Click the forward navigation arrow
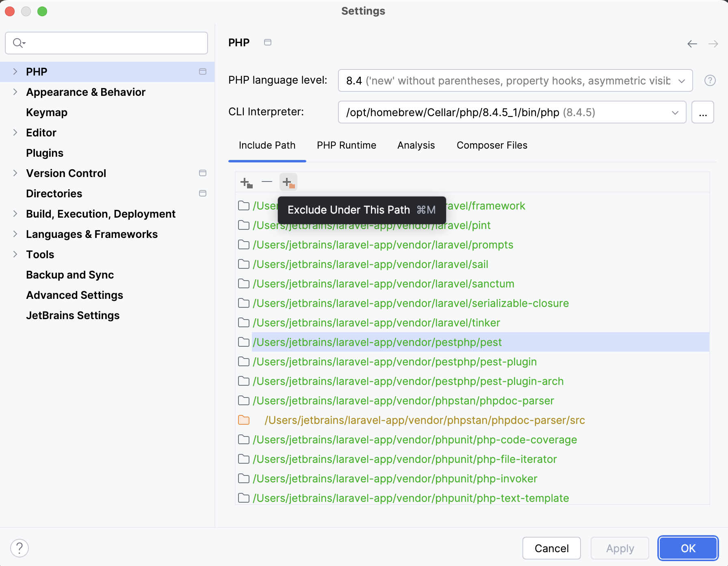 point(713,43)
